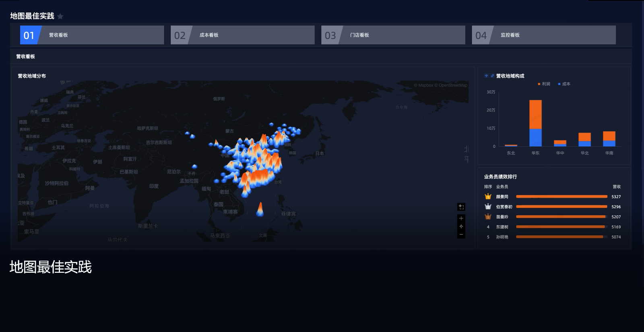Click the 营收 column header in ranking
The width and height of the screenshot is (644, 332).
616,187
